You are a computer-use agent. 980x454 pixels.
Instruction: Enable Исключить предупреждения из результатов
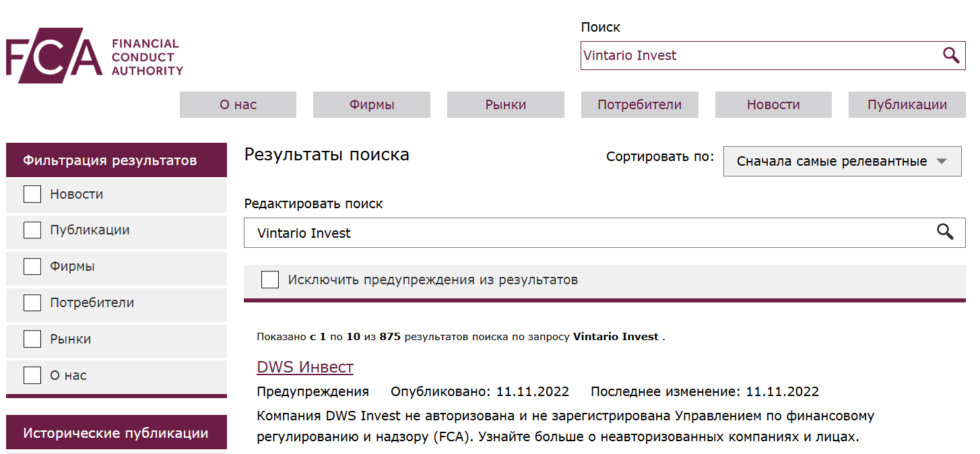coord(269,279)
